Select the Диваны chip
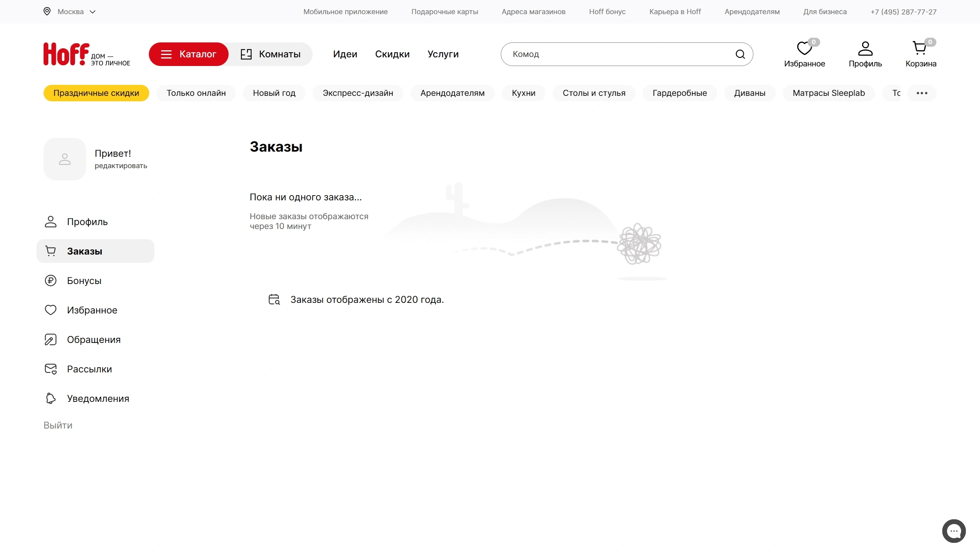This screenshot has height=557, width=980. (749, 93)
